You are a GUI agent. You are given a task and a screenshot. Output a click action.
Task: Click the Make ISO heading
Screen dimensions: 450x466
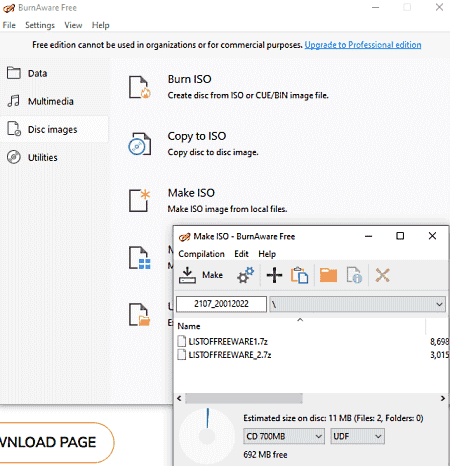click(191, 193)
